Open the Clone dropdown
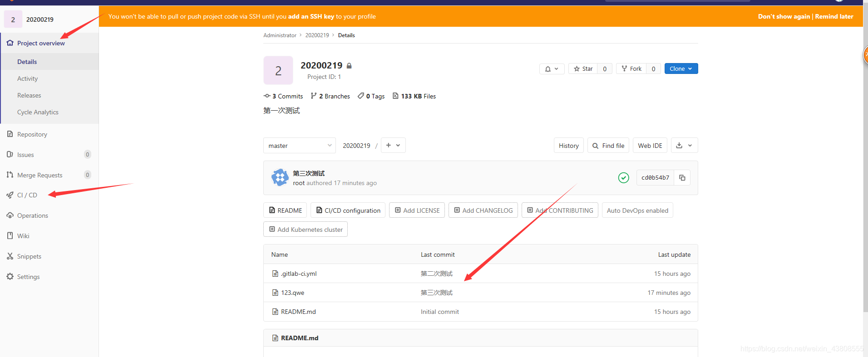 (681, 68)
